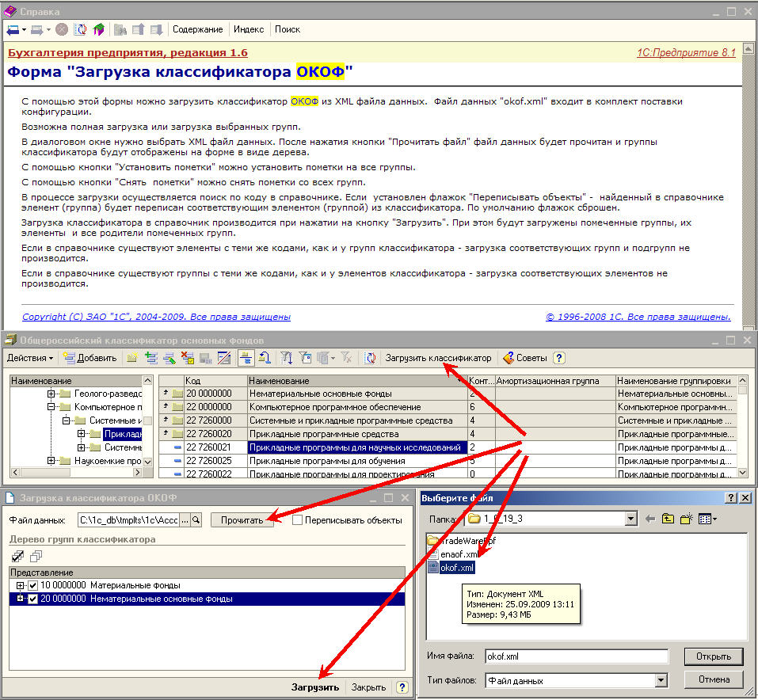Open the Содержание help tab

pyautogui.click(x=198, y=29)
